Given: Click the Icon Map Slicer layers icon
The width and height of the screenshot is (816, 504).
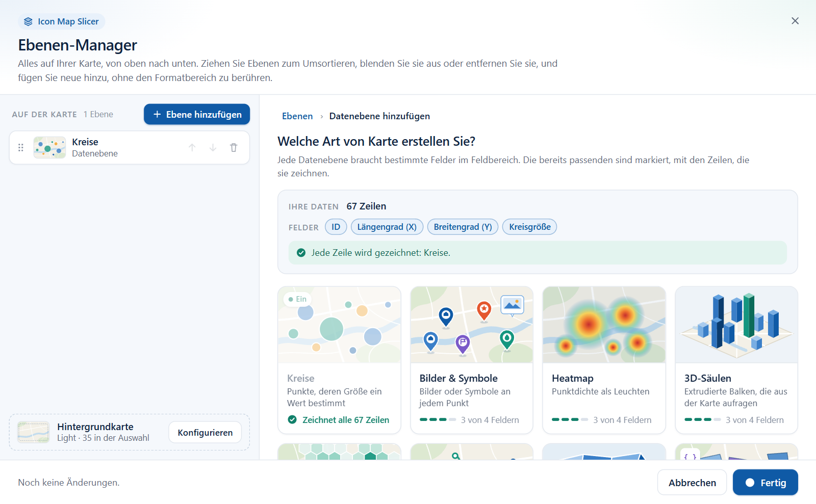Looking at the screenshot, I should point(28,21).
